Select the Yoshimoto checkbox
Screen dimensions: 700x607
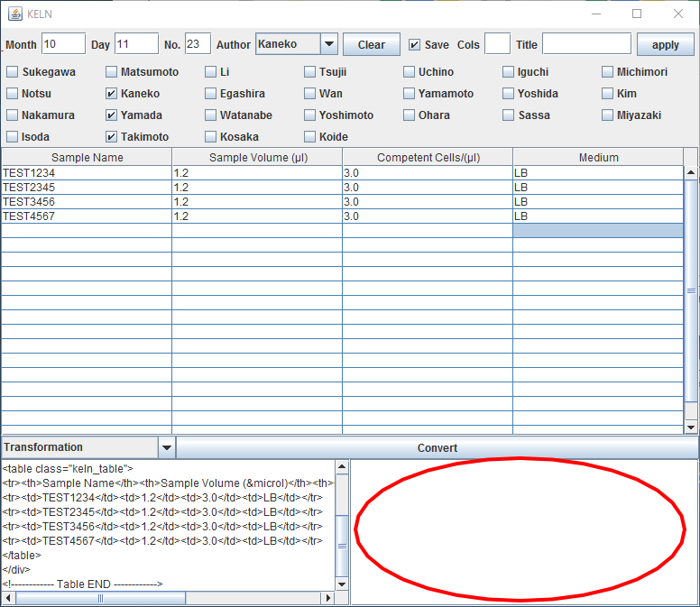pos(309,115)
